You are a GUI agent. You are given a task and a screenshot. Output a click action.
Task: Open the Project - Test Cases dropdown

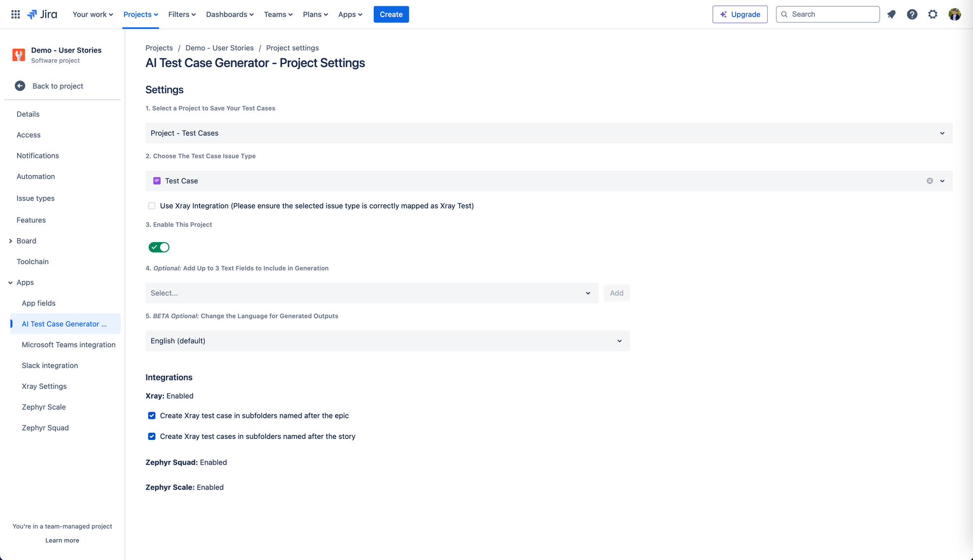point(549,133)
